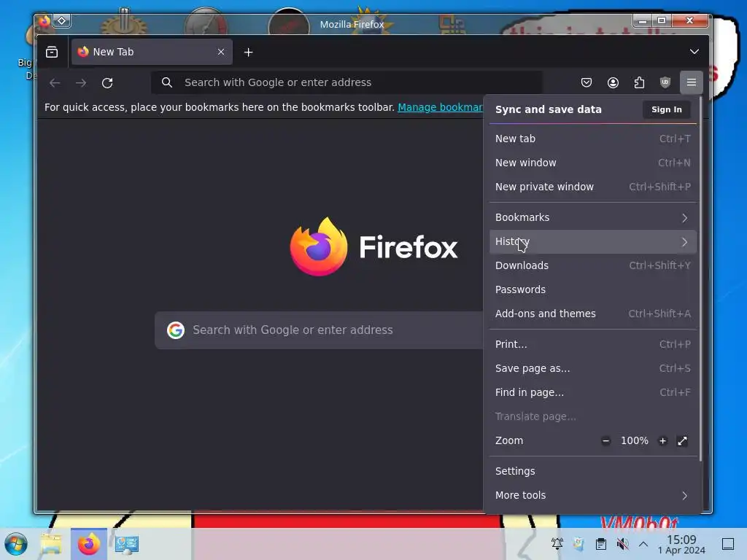Reset zoom by clicking 100%
This screenshot has height=560, width=747.
pyautogui.click(x=634, y=441)
